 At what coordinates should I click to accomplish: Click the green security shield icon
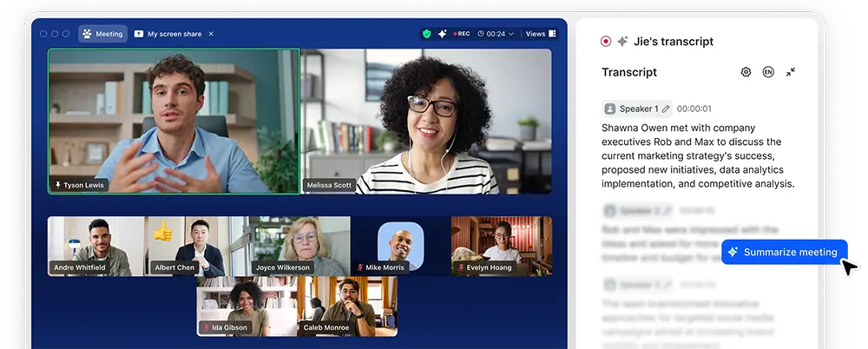[426, 34]
